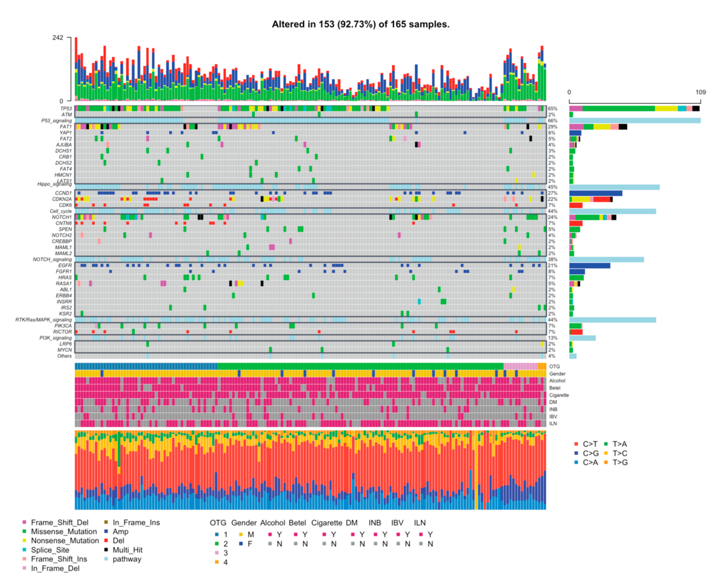Click the Splice_Site legend marker

click(x=24, y=550)
